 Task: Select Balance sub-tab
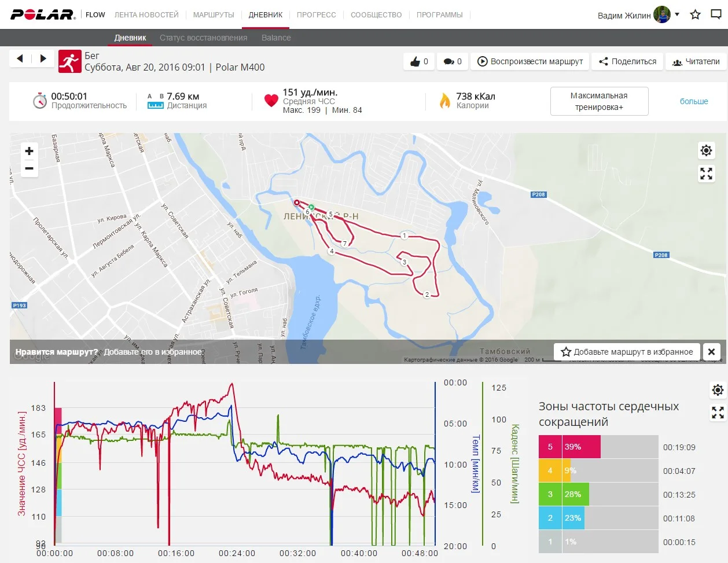276,38
